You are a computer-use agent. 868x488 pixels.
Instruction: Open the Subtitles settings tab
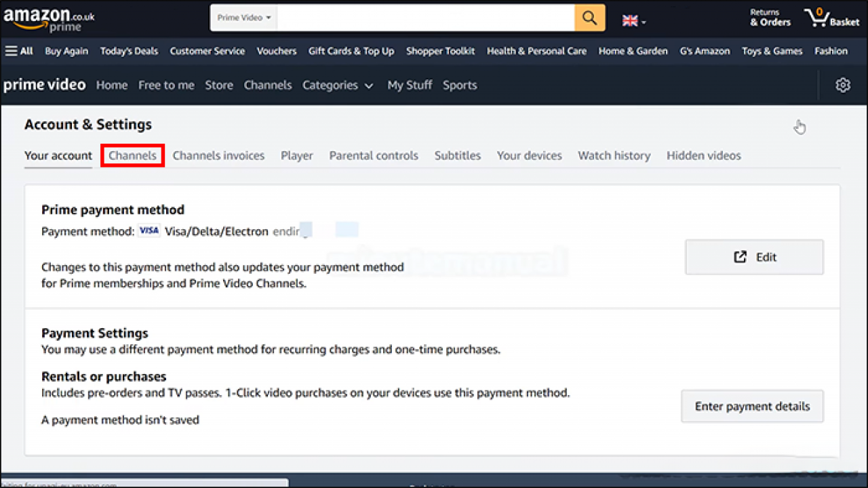[x=457, y=155]
